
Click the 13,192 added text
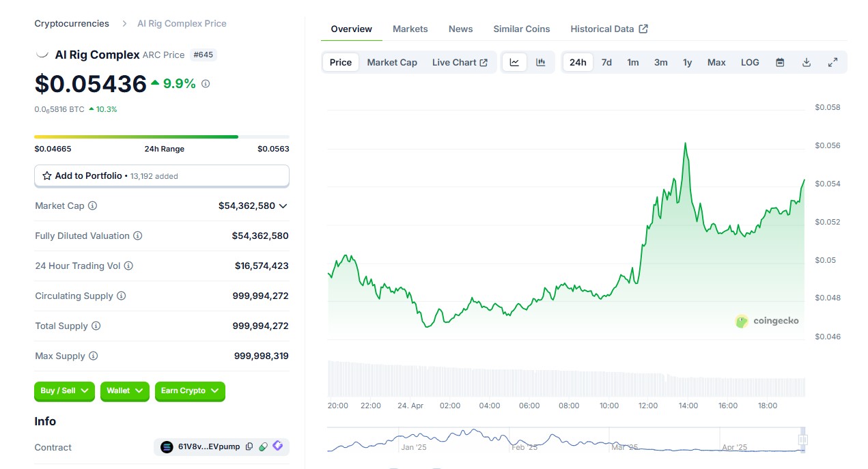154,176
